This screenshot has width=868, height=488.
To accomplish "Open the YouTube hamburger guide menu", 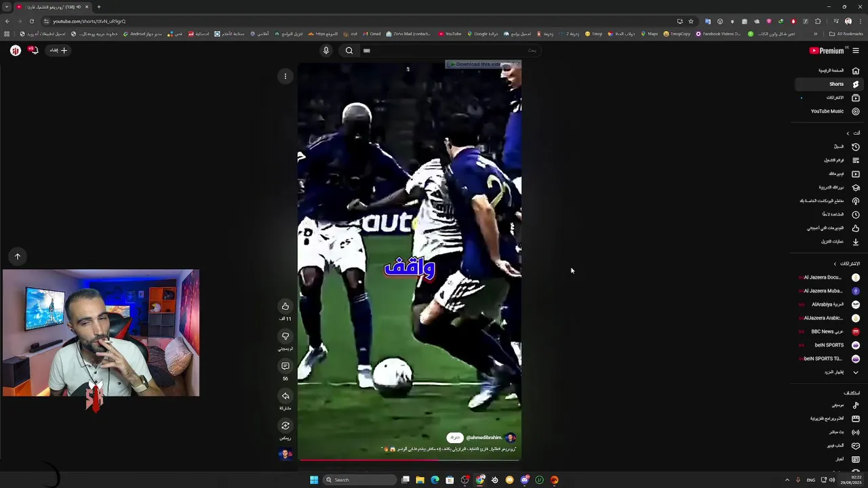I will coord(856,50).
